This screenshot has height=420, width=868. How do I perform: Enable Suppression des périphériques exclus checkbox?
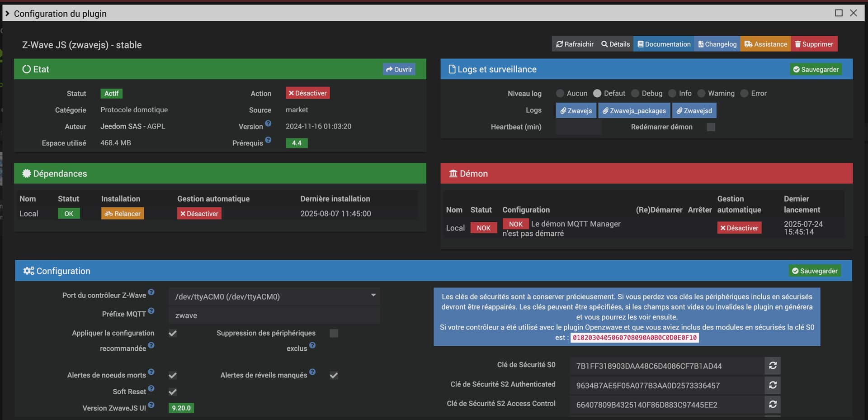click(334, 334)
